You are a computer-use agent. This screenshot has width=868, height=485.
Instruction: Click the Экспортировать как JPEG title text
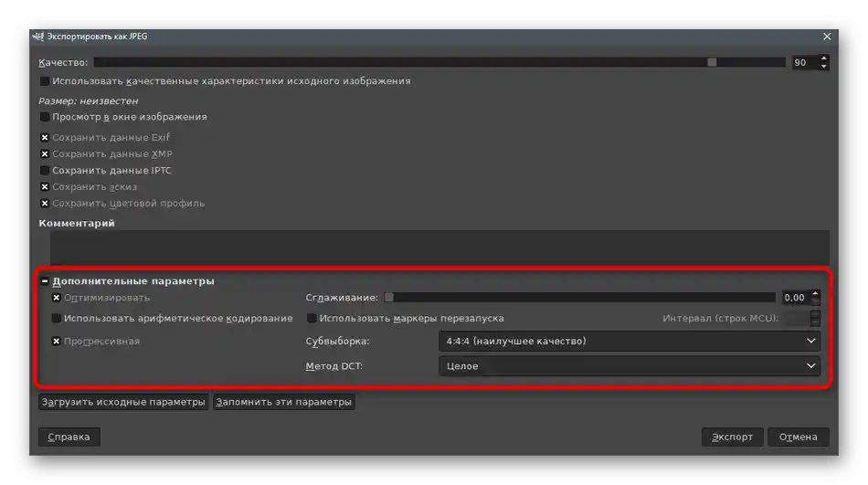[97, 37]
